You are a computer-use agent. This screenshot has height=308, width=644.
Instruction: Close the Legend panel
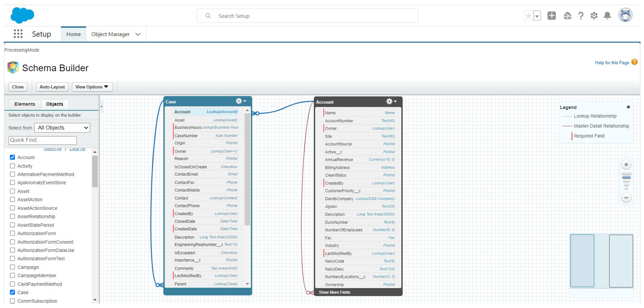pos(628,107)
